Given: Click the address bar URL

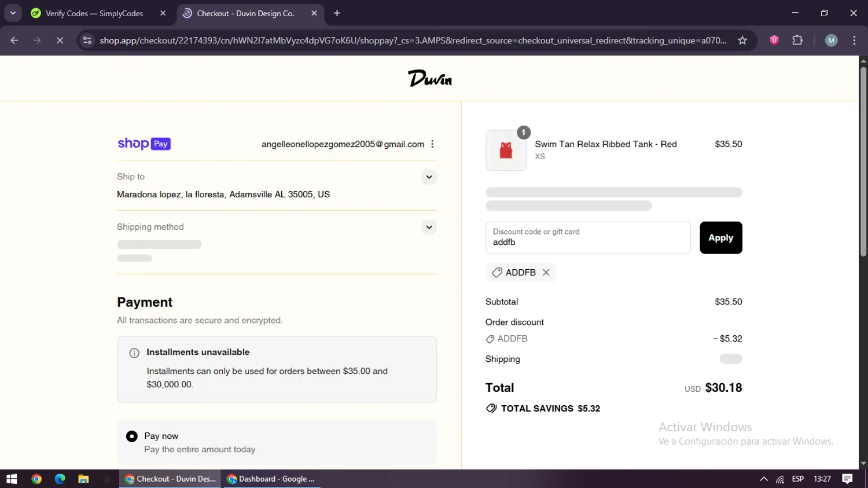Looking at the screenshot, I should click(x=413, y=41).
